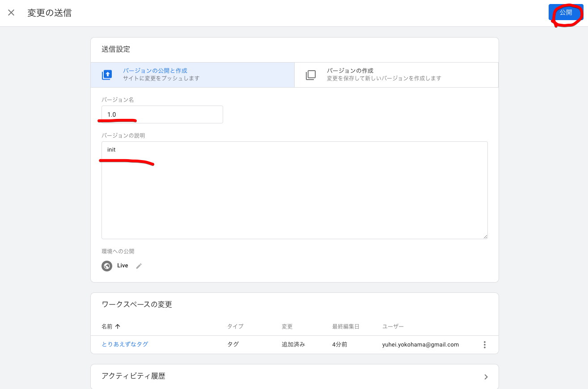Screen dimensions: 588x389
Task: Select the email yuhei.yokohama@gmail.com
Action: (420, 344)
